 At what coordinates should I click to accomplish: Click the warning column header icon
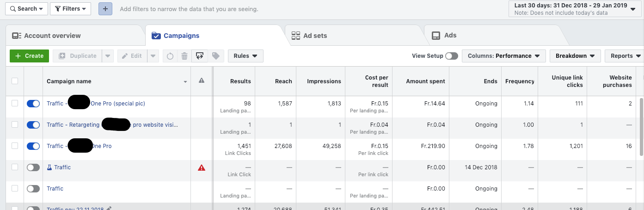point(202,80)
